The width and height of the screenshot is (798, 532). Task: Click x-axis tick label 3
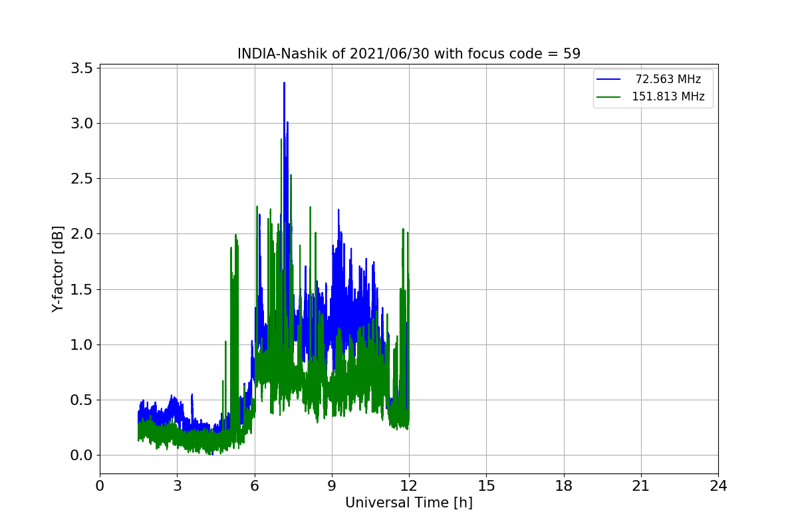[x=177, y=486]
